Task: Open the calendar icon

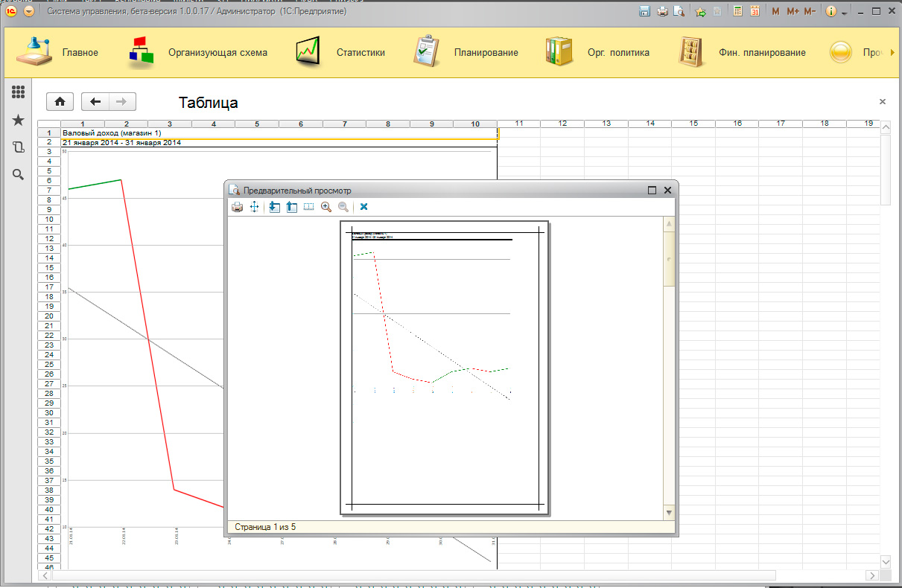Action: pyautogui.click(x=755, y=12)
